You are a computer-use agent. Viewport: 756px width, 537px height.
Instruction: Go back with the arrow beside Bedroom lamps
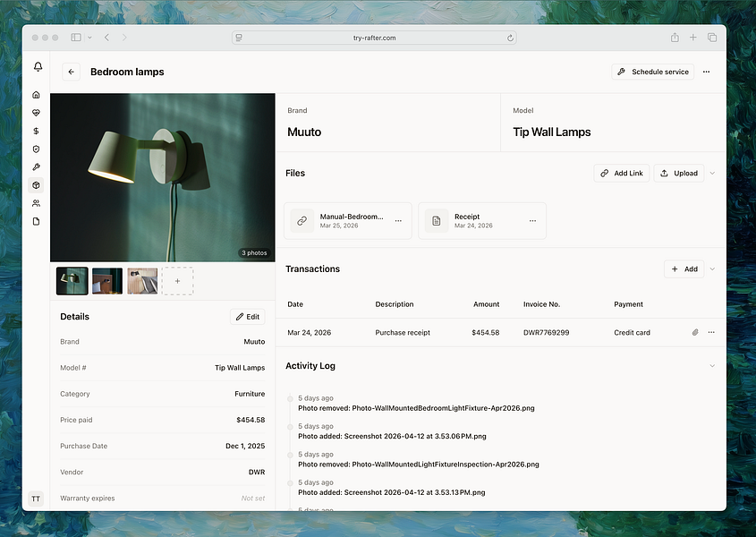(72, 72)
